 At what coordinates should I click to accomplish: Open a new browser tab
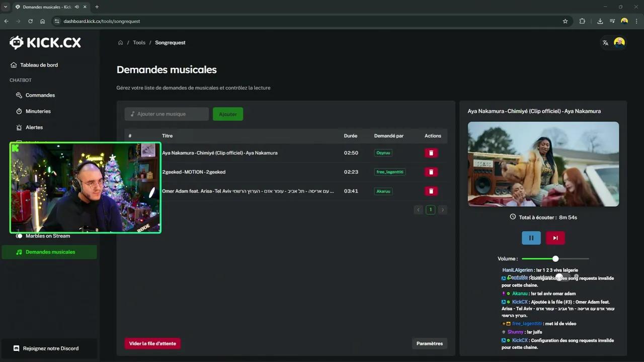[97, 7]
